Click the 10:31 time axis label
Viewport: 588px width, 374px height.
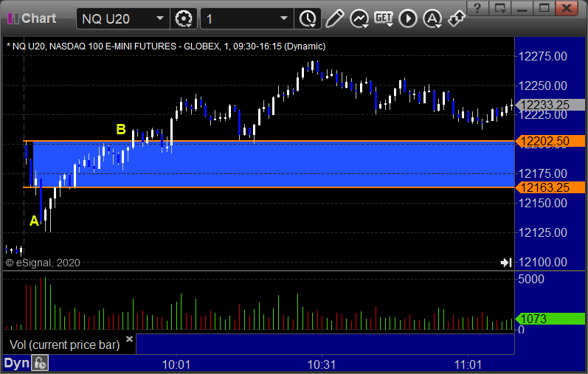click(322, 364)
